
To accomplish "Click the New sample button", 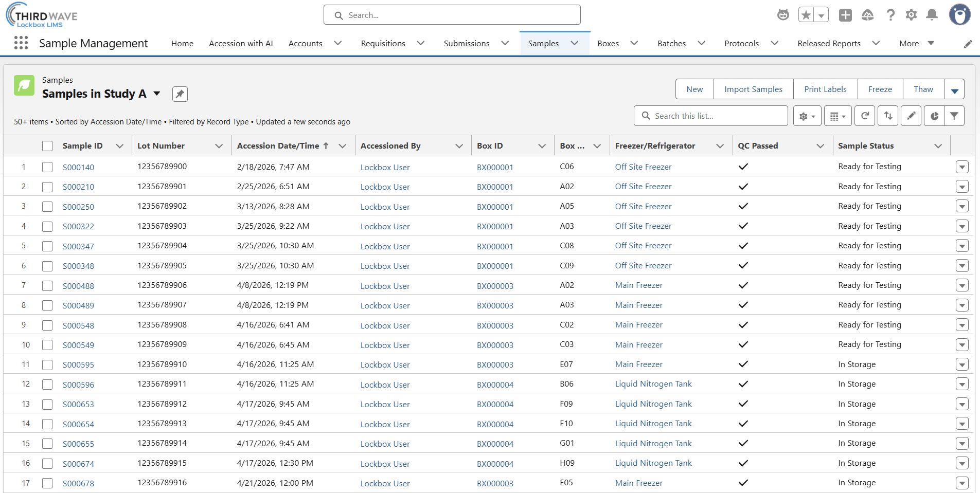I will [694, 89].
